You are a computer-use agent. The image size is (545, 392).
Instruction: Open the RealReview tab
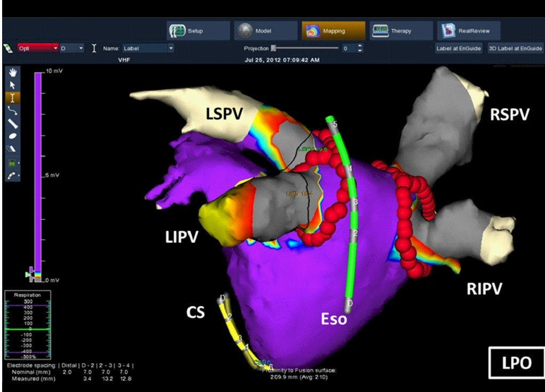(x=469, y=31)
